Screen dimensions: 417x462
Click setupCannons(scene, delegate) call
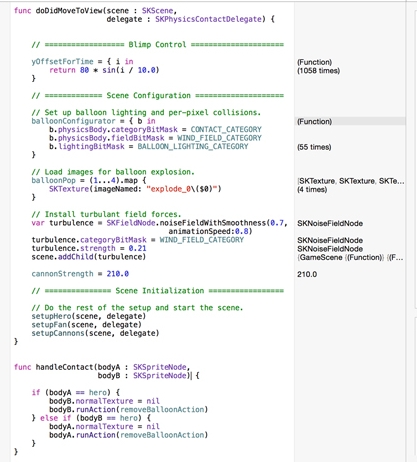coord(95,333)
